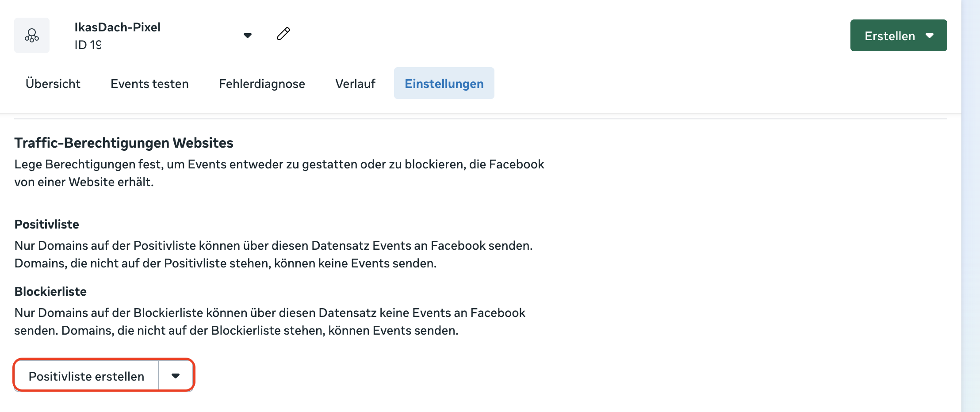Image resolution: width=980 pixels, height=412 pixels.
Task: Open the Events testen tab
Action: pos(149,84)
